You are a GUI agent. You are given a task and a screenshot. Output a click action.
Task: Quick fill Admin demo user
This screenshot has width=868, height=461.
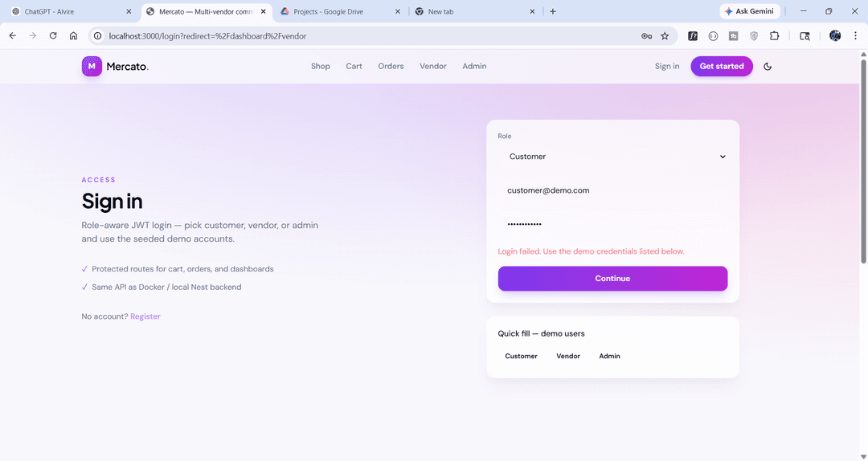(x=609, y=356)
